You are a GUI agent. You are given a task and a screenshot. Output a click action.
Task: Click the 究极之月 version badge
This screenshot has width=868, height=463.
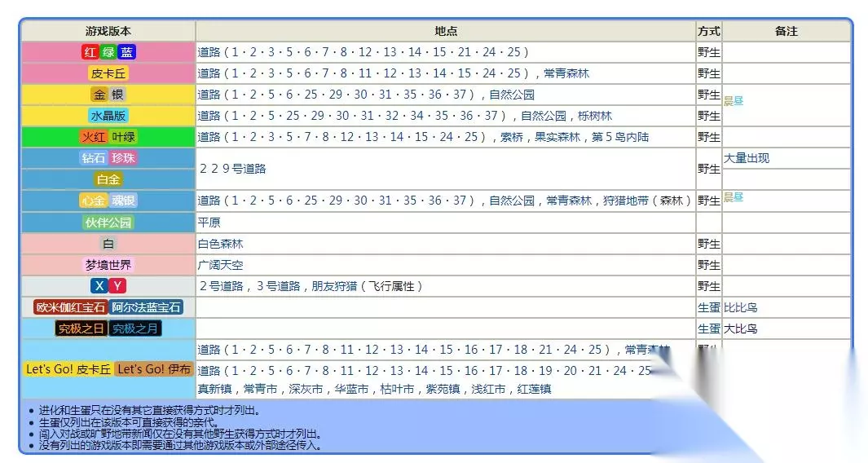[x=135, y=329]
